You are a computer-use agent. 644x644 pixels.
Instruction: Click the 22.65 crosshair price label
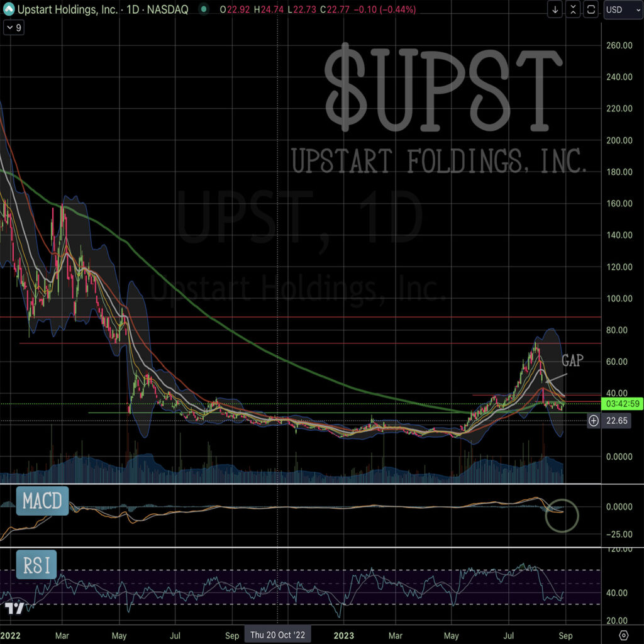[616, 421]
